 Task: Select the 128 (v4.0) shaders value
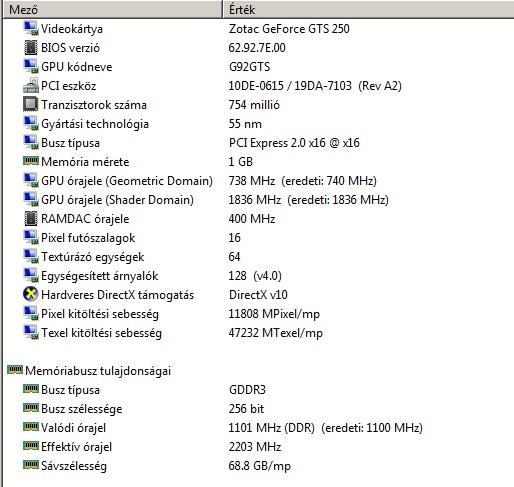pos(255,276)
